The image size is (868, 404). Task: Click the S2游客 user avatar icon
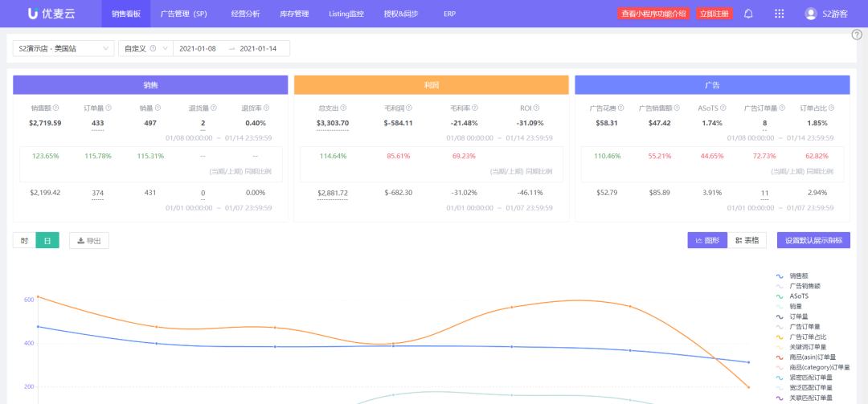coord(810,14)
